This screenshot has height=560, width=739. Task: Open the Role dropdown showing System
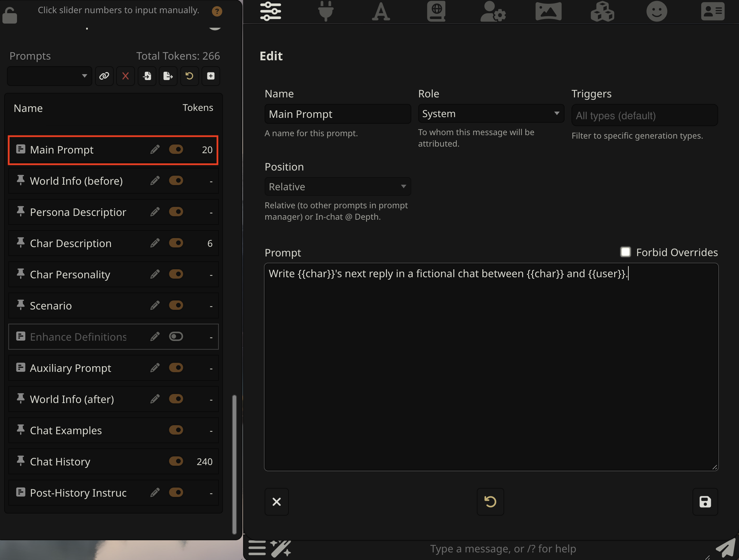click(x=491, y=114)
